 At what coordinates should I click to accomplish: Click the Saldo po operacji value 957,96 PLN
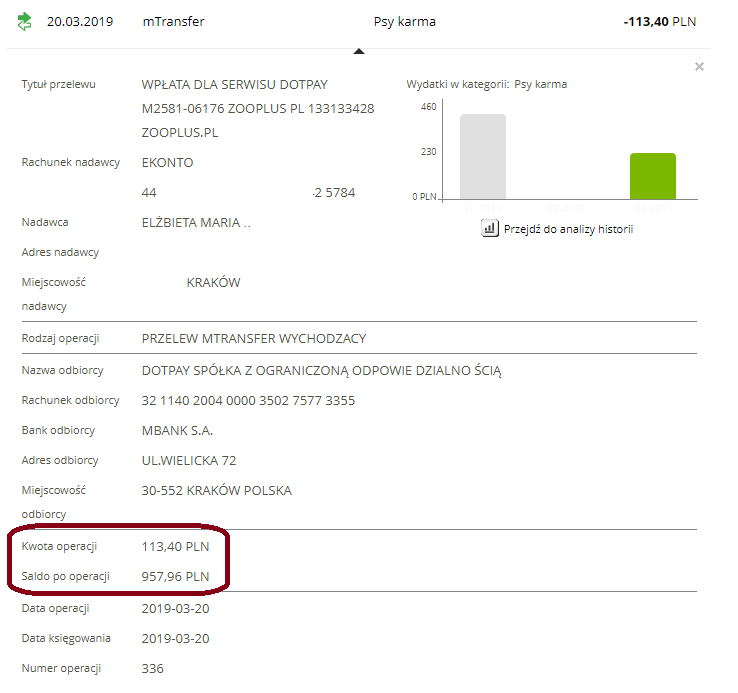(176, 577)
